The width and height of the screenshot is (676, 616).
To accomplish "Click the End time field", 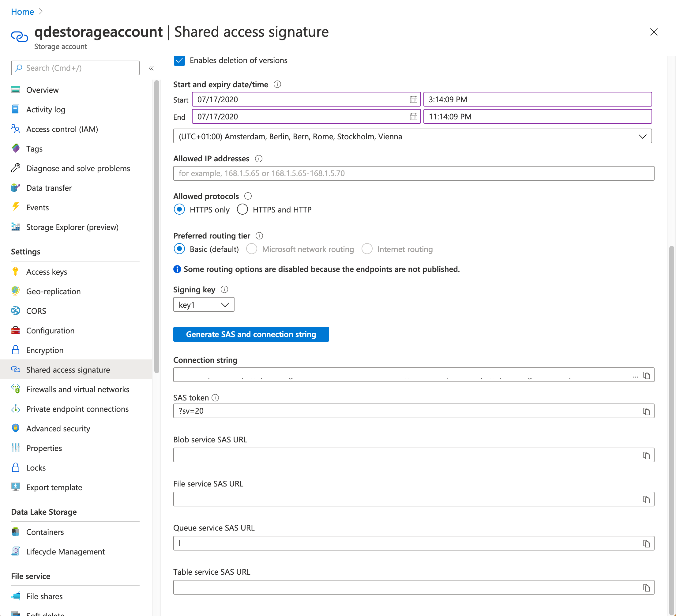I will (x=538, y=117).
